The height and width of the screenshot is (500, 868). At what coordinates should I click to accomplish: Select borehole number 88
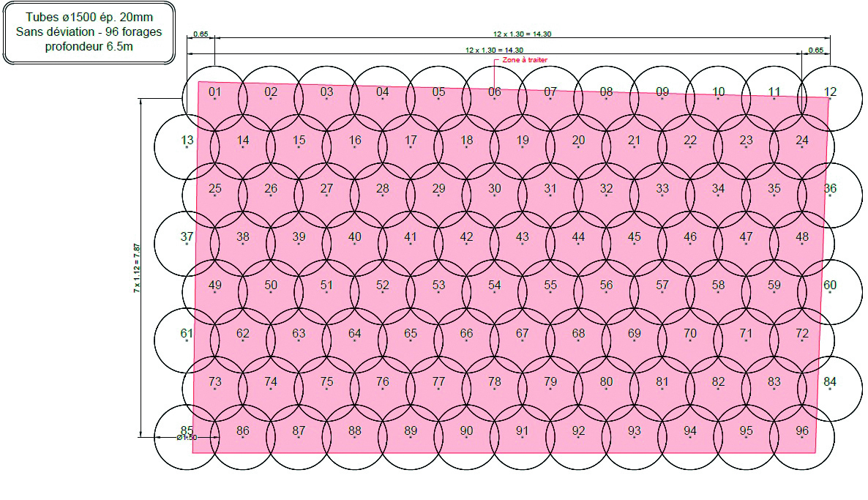(355, 430)
